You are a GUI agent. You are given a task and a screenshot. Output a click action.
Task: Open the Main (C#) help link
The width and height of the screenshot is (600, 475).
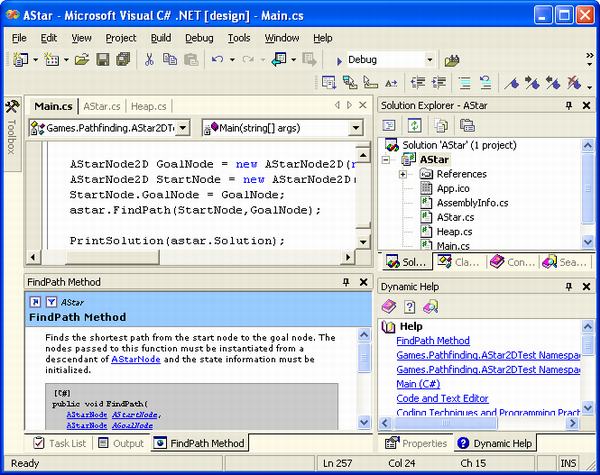(x=418, y=384)
